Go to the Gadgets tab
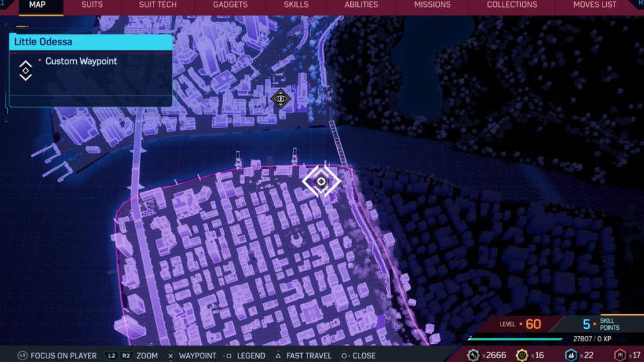 click(230, 5)
